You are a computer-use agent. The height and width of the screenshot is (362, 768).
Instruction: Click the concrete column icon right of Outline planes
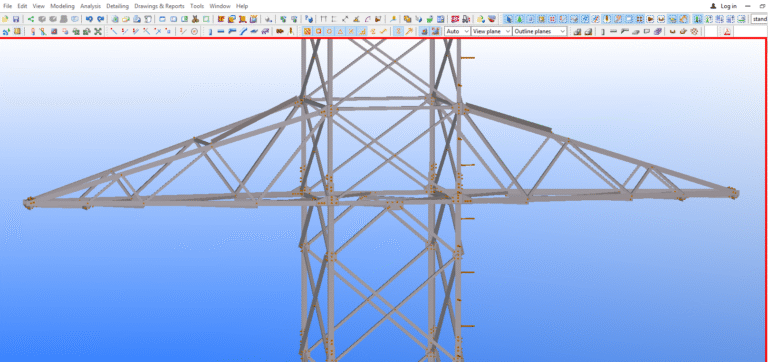[x=603, y=31]
